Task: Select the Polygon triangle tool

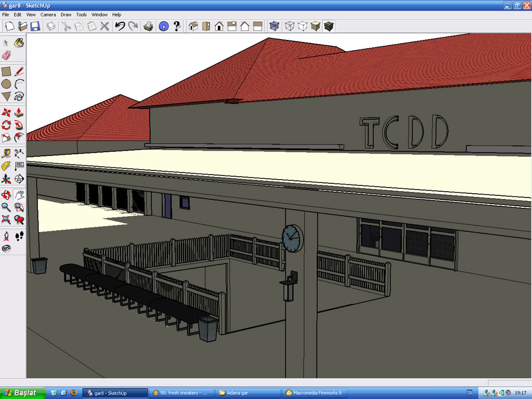Action: click(x=6, y=96)
